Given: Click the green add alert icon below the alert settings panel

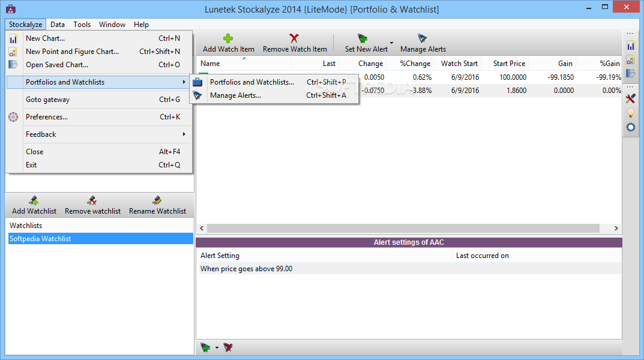Looking at the screenshot, I should tap(205, 347).
